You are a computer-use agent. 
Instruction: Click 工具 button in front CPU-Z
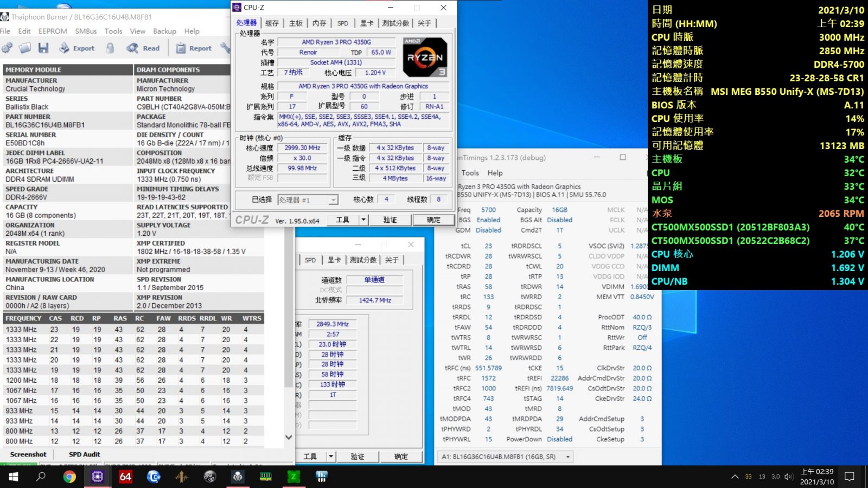343,220
